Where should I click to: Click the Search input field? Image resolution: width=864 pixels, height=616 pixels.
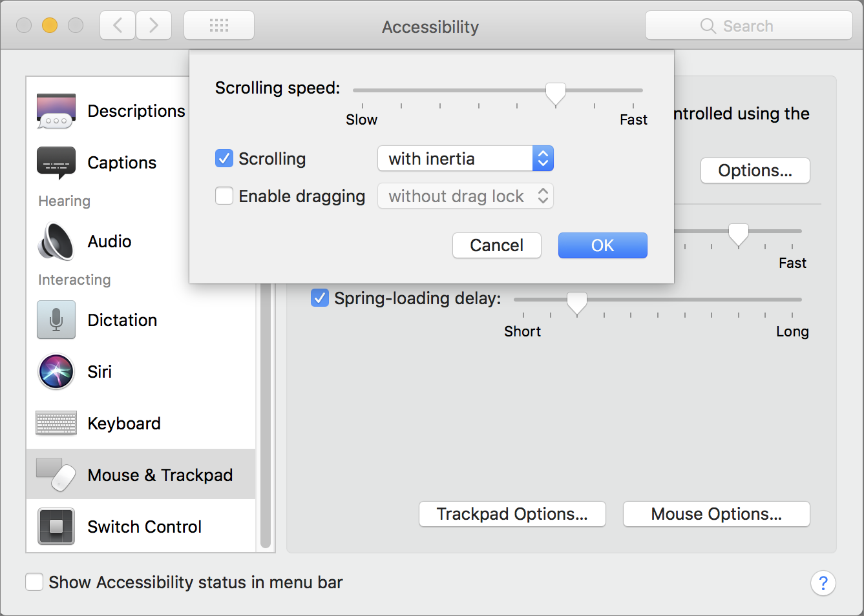click(x=749, y=26)
